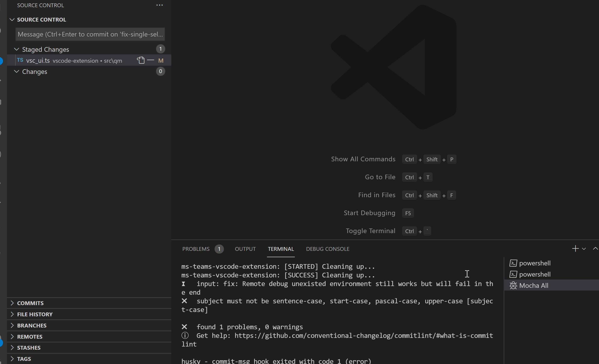Click 'Toggle Terminal' hint text

[370, 231]
